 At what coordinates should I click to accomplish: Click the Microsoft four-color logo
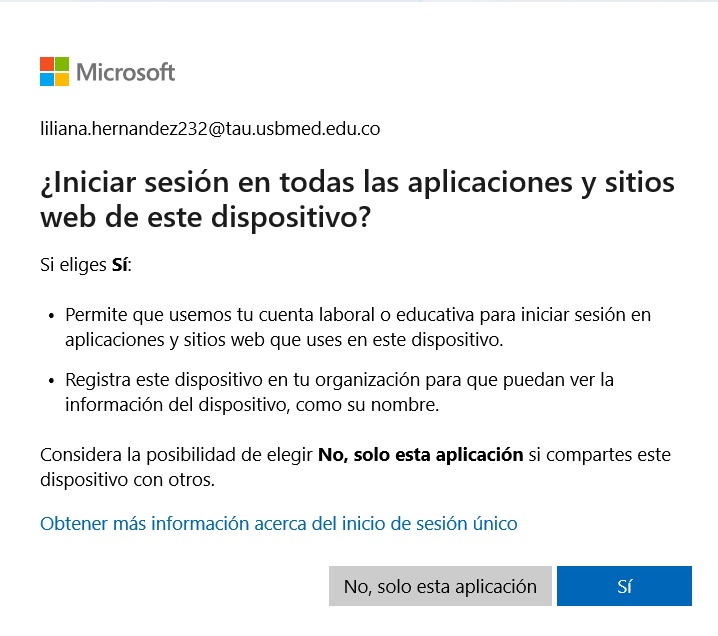coord(54,71)
